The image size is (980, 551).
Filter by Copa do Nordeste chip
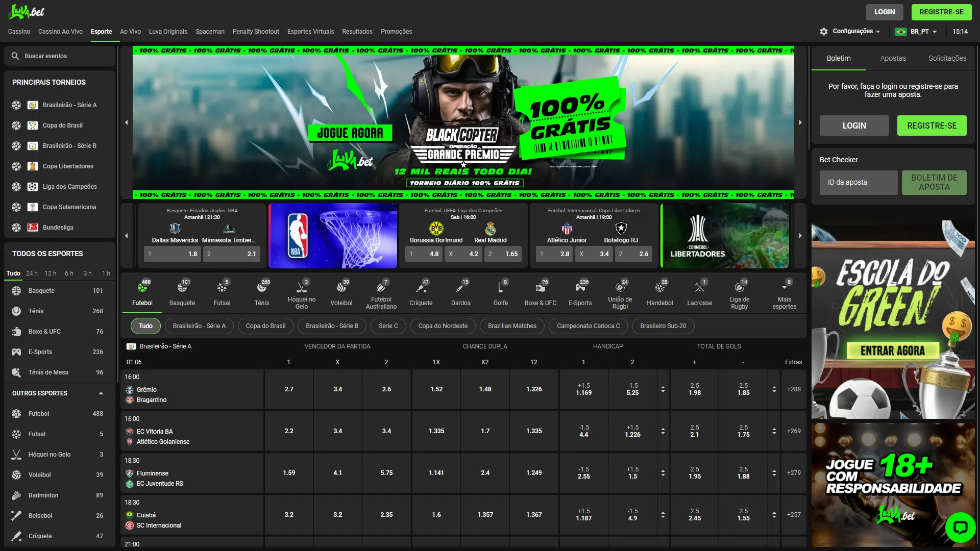(443, 326)
